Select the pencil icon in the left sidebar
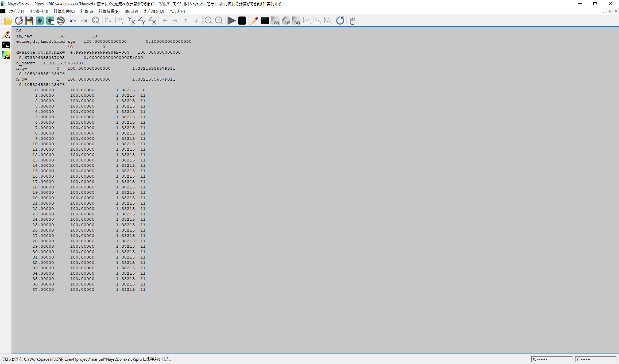The height and width of the screenshot is (364, 619). coord(6,35)
